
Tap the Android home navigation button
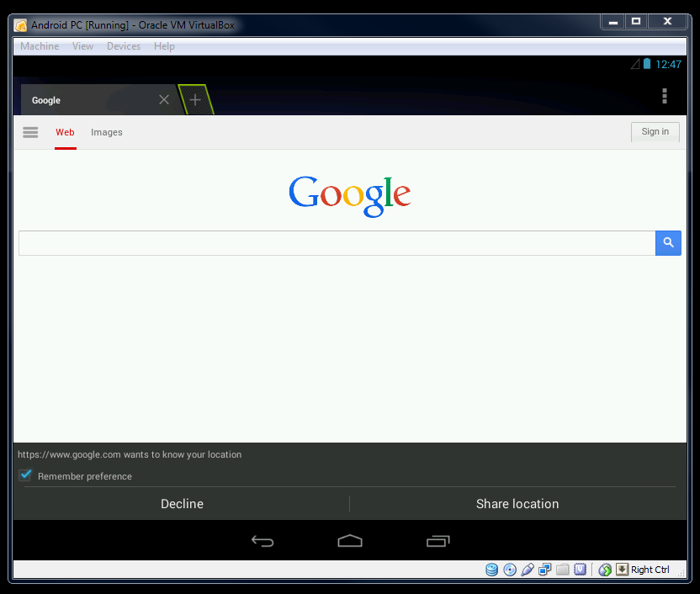pyautogui.click(x=350, y=541)
